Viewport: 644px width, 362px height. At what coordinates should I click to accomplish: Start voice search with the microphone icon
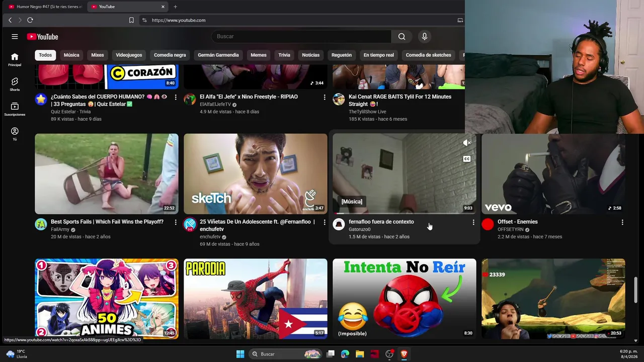(425, 36)
